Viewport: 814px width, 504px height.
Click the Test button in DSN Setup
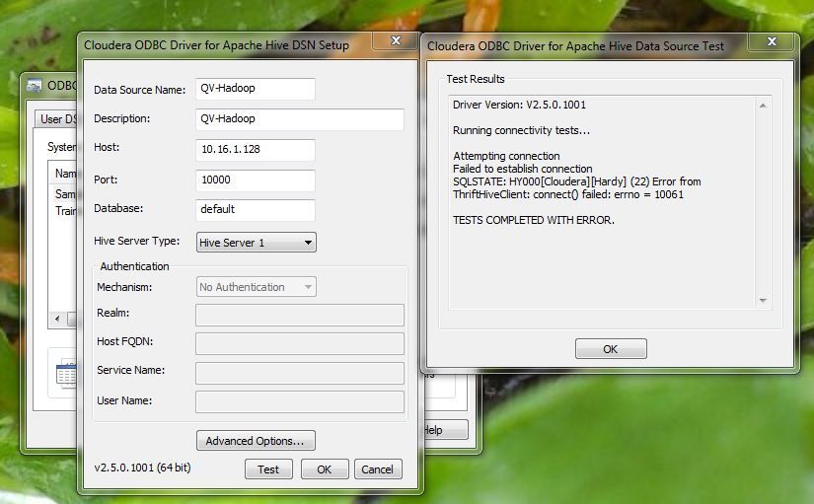268,469
